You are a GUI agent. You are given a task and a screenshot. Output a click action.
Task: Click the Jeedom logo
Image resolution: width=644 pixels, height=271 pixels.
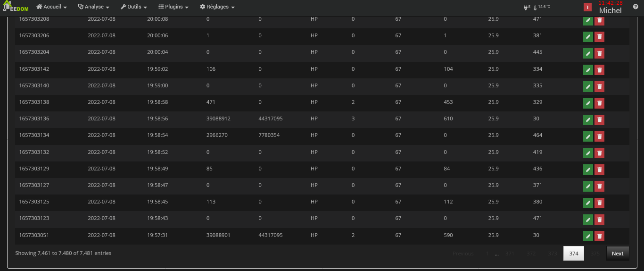pyautogui.click(x=15, y=7)
